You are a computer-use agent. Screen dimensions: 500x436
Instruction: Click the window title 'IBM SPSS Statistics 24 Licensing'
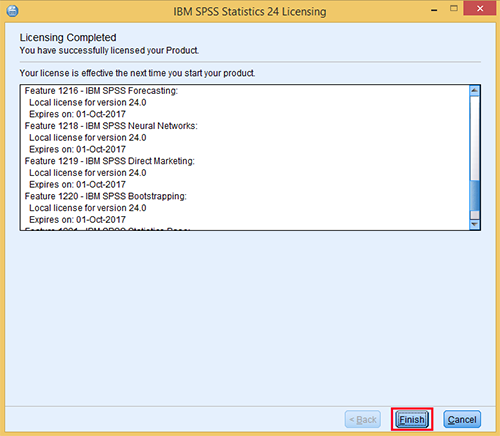(x=250, y=11)
